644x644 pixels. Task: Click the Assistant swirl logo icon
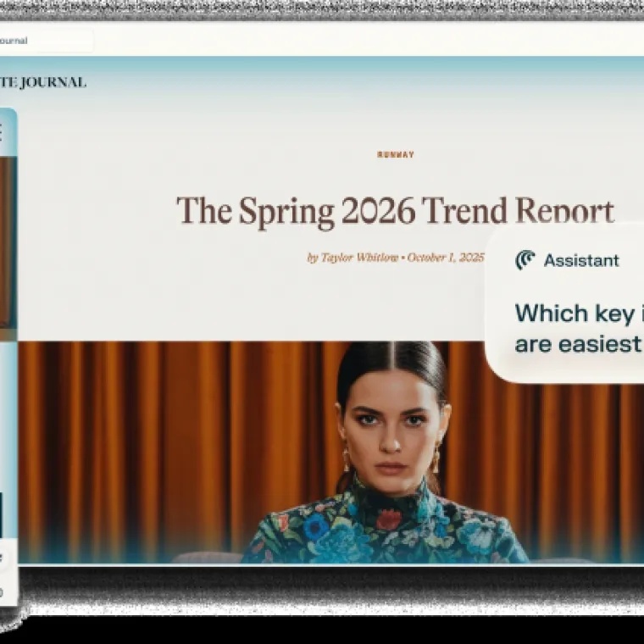click(525, 260)
